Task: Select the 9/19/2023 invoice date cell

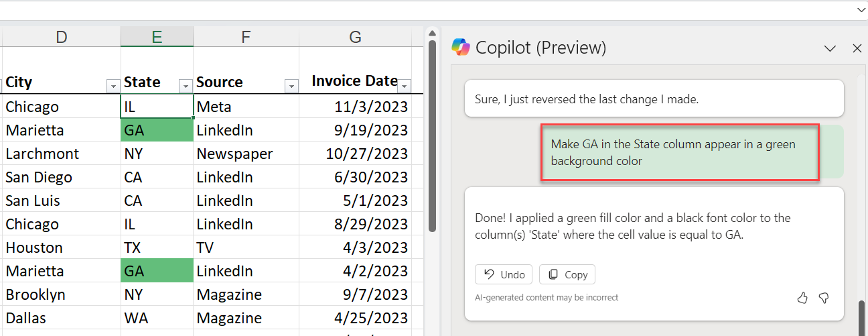Action: pos(355,130)
